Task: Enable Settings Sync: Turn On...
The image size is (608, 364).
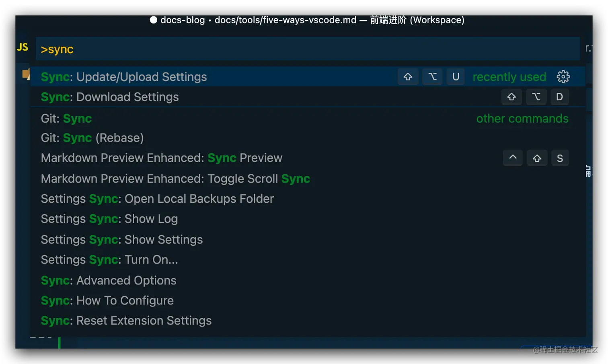Action: click(109, 259)
